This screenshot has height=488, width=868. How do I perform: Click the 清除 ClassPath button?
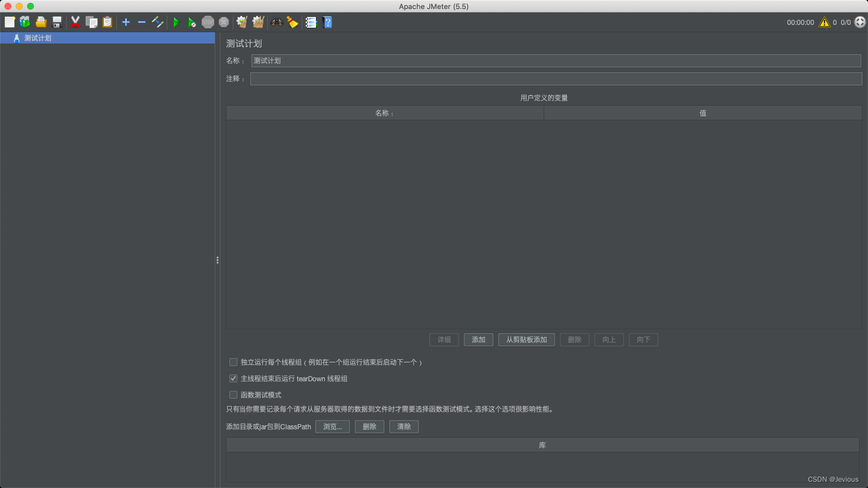point(404,426)
